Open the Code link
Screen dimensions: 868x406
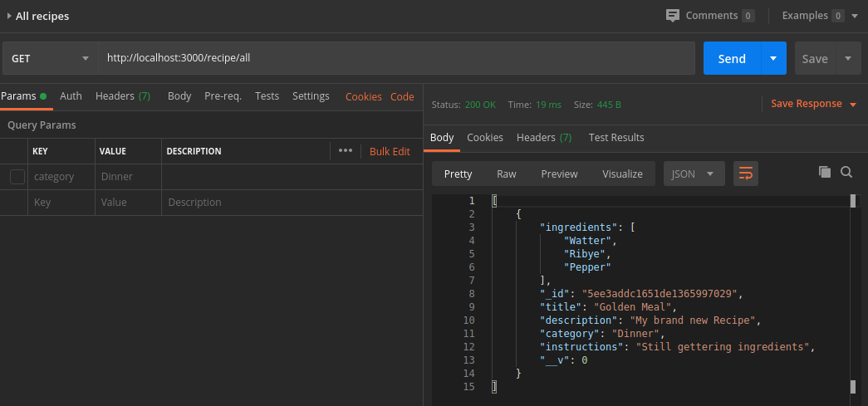pyautogui.click(x=403, y=97)
